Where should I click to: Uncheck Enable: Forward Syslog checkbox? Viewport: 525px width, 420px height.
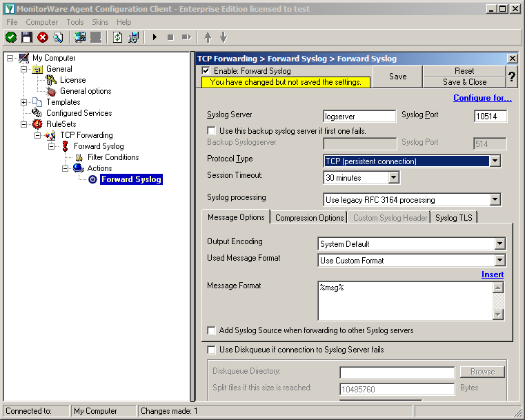[x=206, y=71]
